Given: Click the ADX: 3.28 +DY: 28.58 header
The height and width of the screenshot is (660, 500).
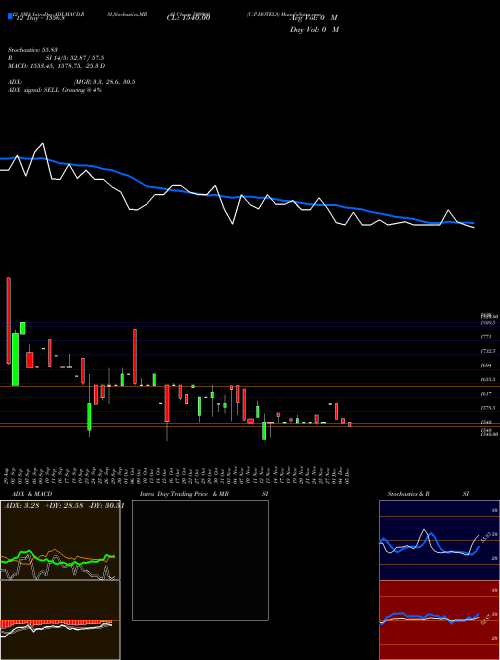Looking at the screenshot, I should (x=63, y=506).
